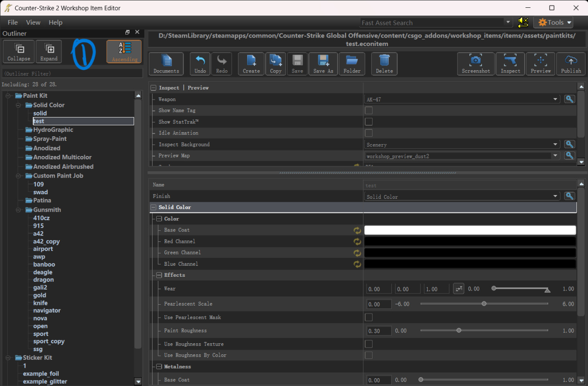Open Fast Asset Search dropdown arrow
This screenshot has height=386, width=588.
508,22
